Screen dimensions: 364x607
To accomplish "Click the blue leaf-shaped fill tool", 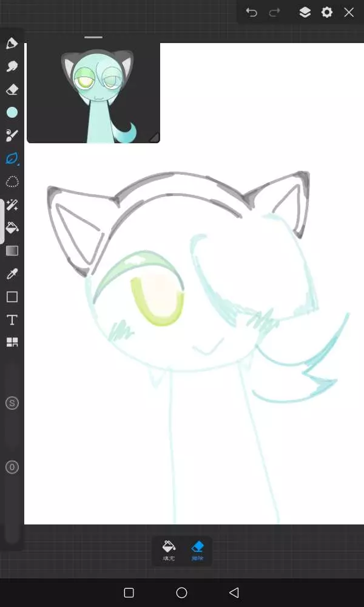I will coord(12,158).
